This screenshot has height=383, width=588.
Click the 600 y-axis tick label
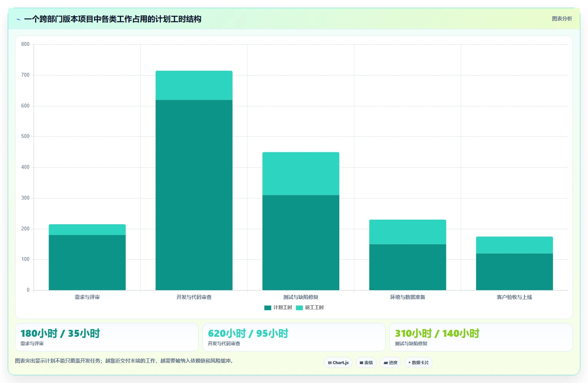(25, 106)
